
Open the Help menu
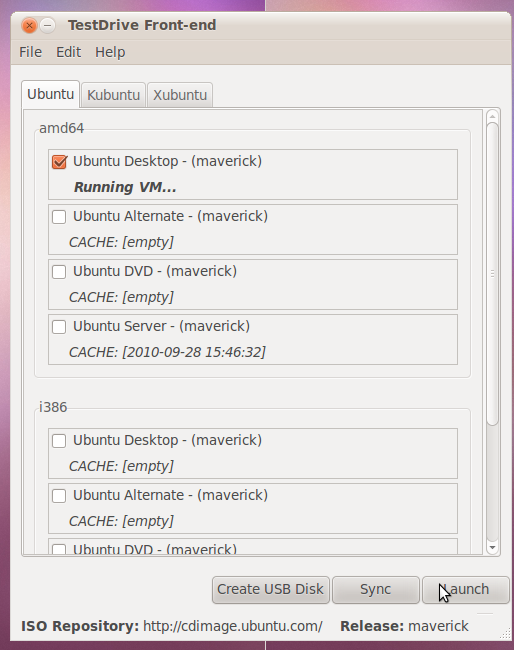pyautogui.click(x=110, y=52)
